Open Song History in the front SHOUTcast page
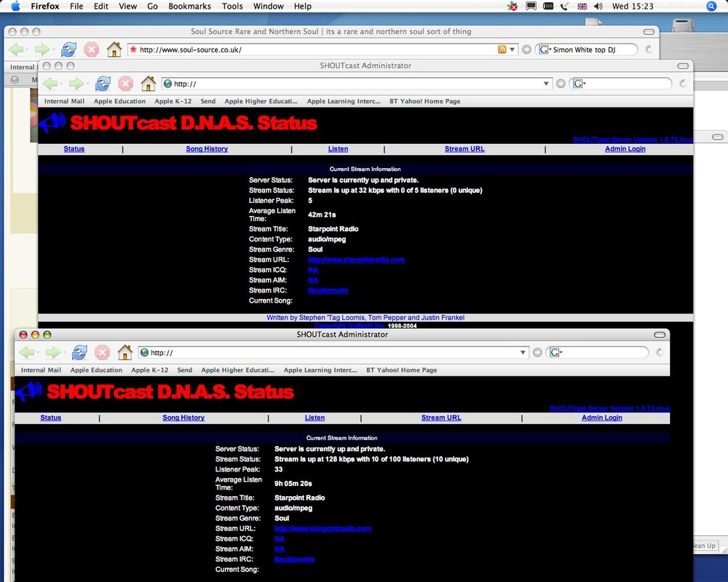728x582 pixels. pos(183,418)
